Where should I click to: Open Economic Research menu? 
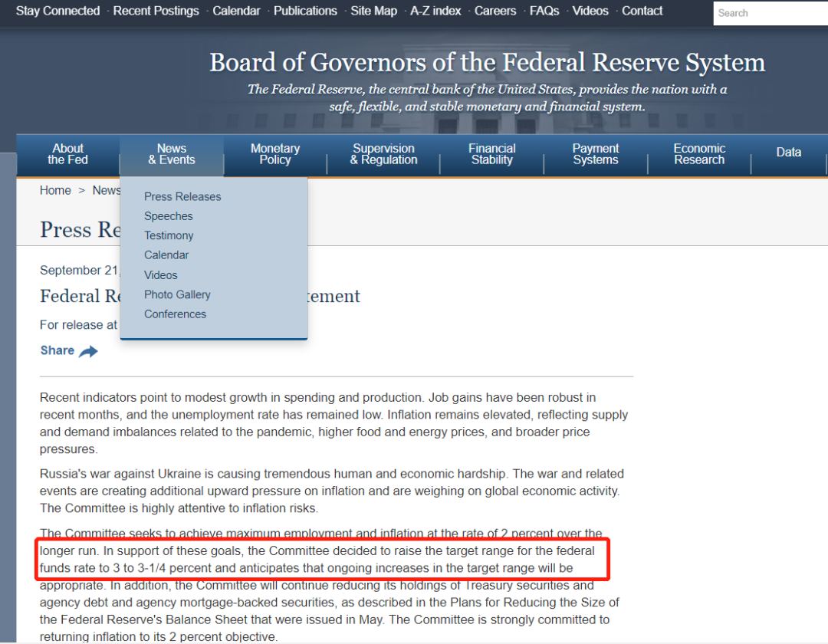(699, 154)
